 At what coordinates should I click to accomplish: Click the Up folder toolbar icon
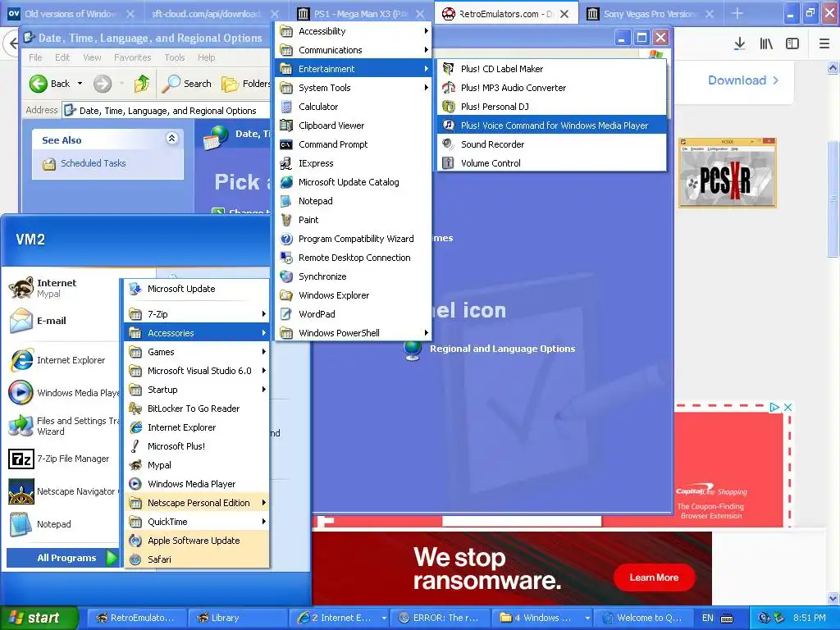pyautogui.click(x=142, y=84)
